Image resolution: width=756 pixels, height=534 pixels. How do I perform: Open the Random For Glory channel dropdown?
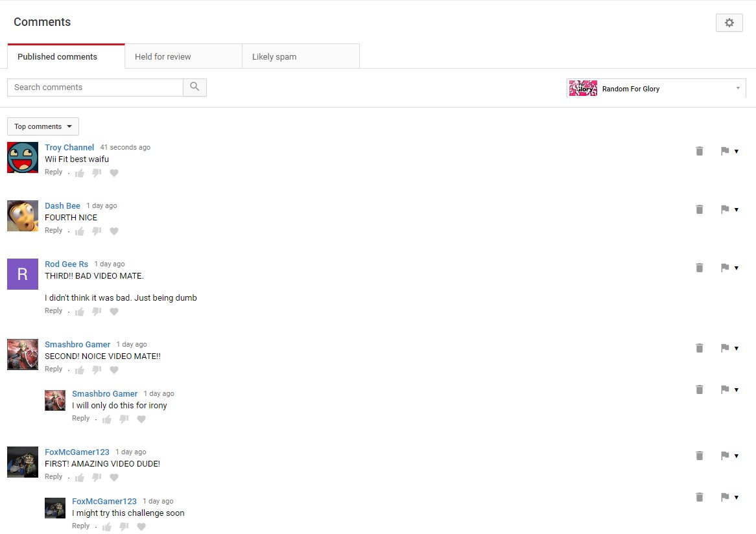[656, 88]
